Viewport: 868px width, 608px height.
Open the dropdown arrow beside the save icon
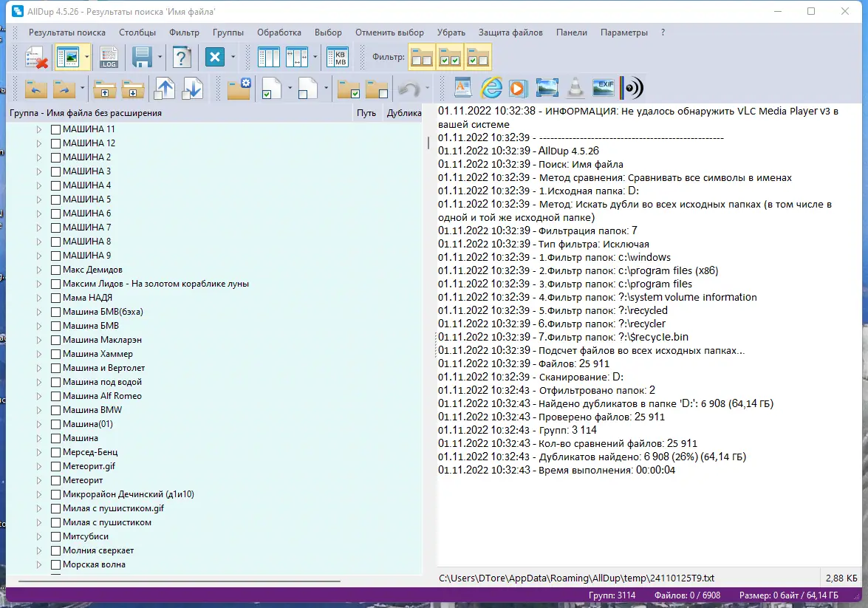[160, 57]
